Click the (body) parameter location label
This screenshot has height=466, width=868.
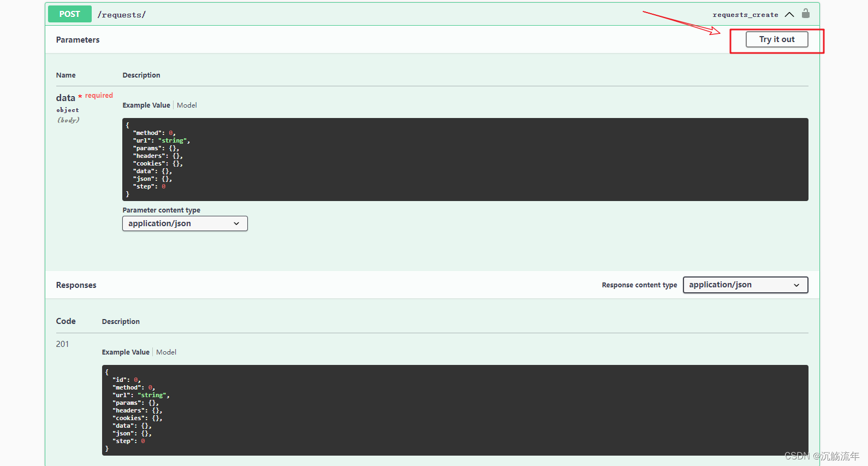68,120
